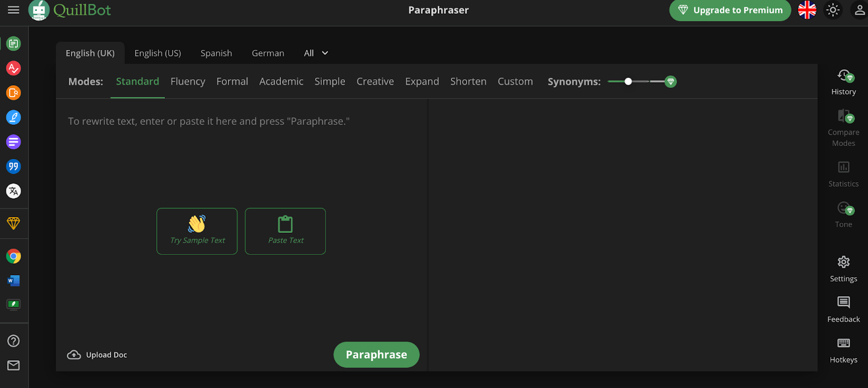868x388 pixels.
Task: Toggle light mode with sun icon
Action: click(833, 10)
